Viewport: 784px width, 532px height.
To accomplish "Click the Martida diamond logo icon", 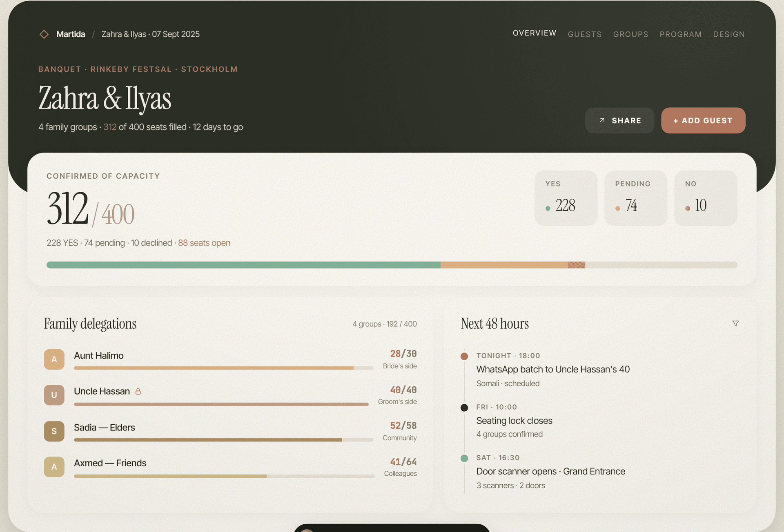I will click(44, 34).
